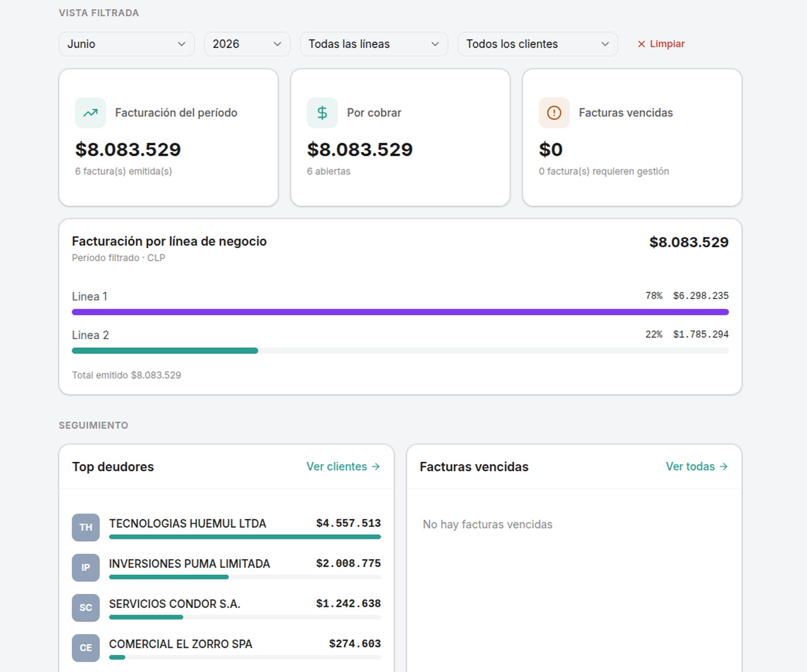Click the green Linea 2 progress bar
This screenshot has height=672, width=807.
coord(165,350)
